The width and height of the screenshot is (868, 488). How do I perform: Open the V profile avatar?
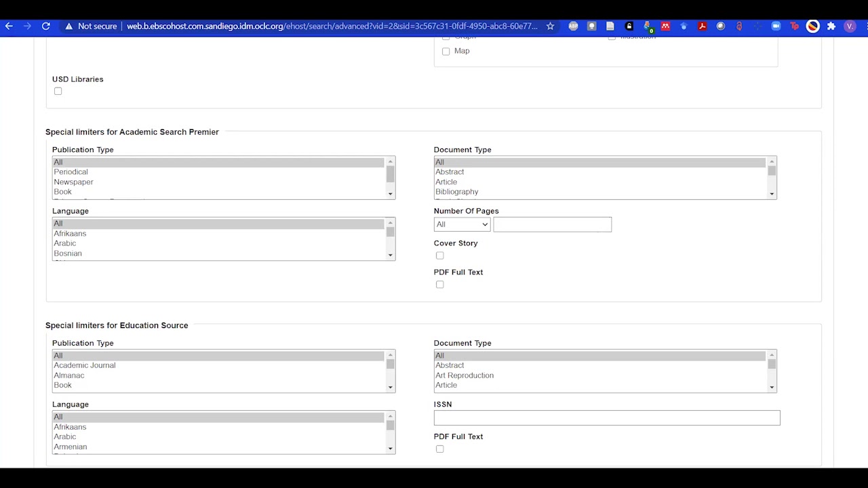(x=850, y=26)
